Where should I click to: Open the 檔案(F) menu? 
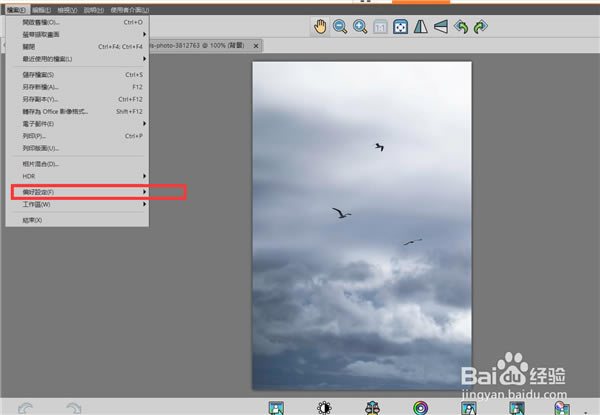[16, 10]
